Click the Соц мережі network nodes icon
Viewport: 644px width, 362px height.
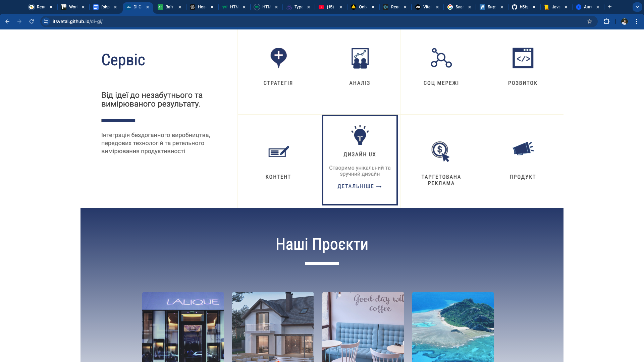coord(441,58)
